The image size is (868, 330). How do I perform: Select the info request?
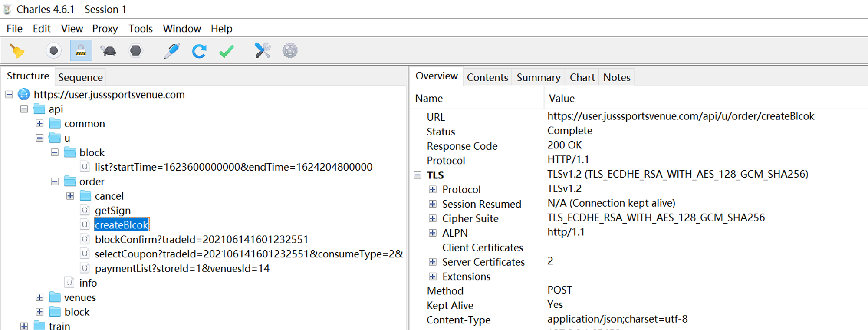point(88,283)
